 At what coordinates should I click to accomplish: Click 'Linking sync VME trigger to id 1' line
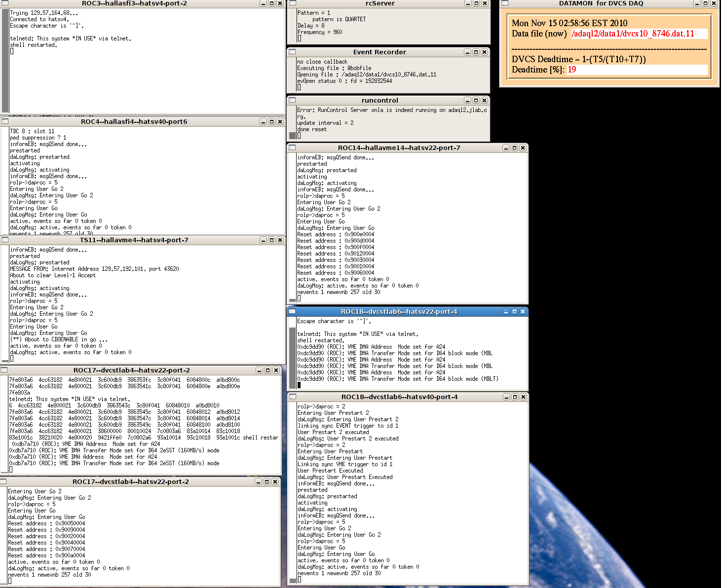345,464
